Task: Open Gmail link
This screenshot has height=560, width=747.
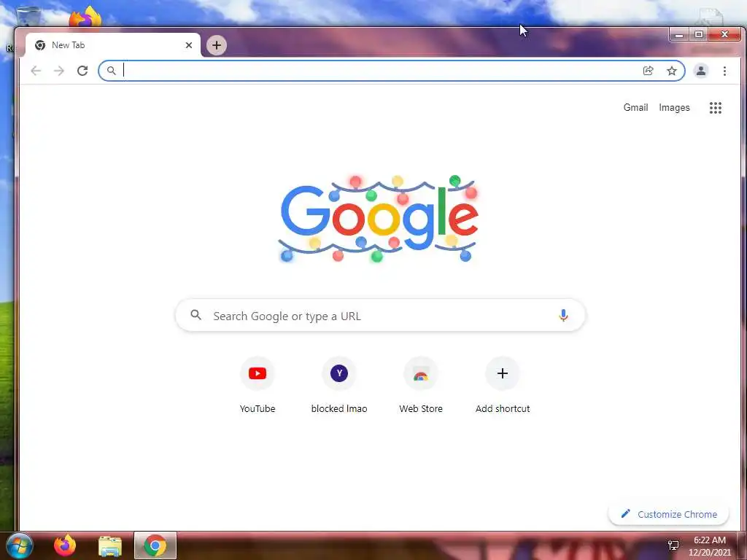Action: [x=635, y=108]
